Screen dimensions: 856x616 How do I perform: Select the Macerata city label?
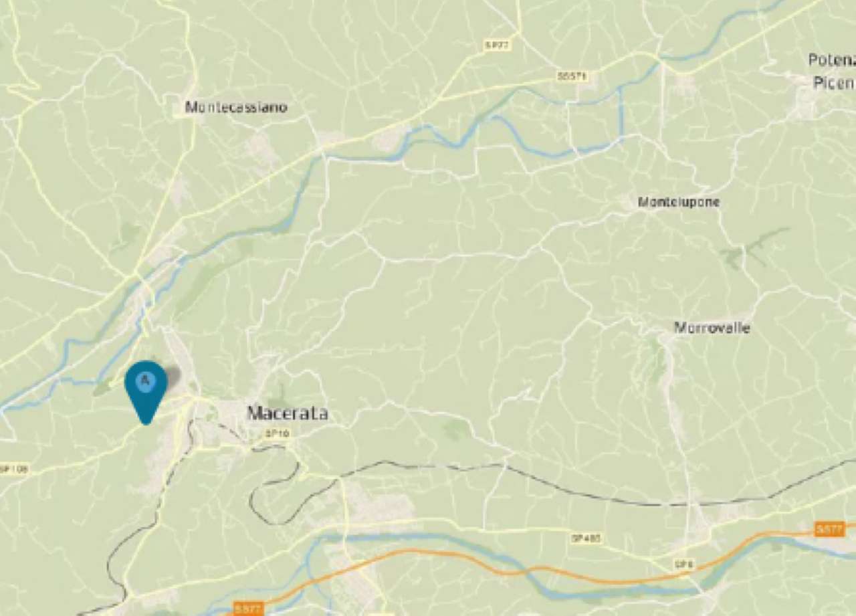point(288,413)
